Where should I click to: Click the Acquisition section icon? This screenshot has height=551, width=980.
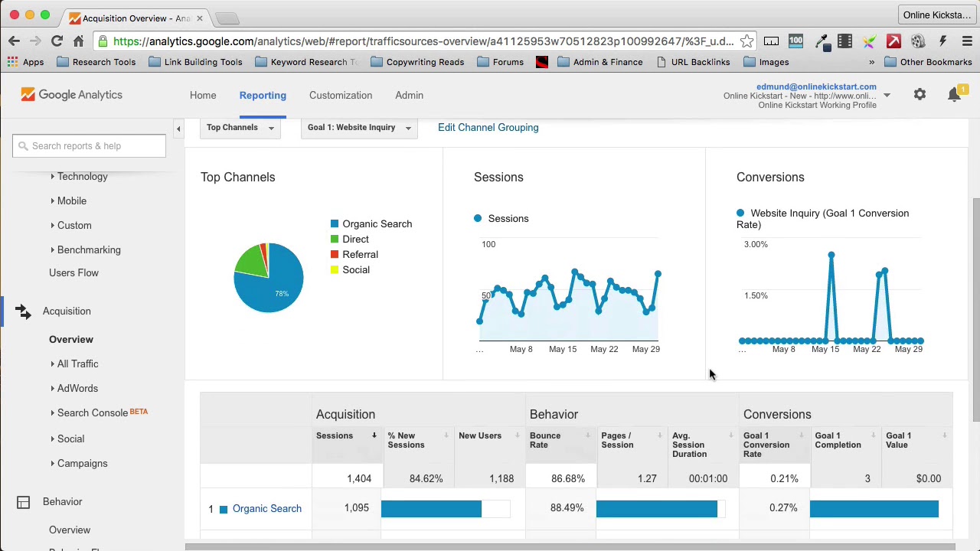pos(23,311)
